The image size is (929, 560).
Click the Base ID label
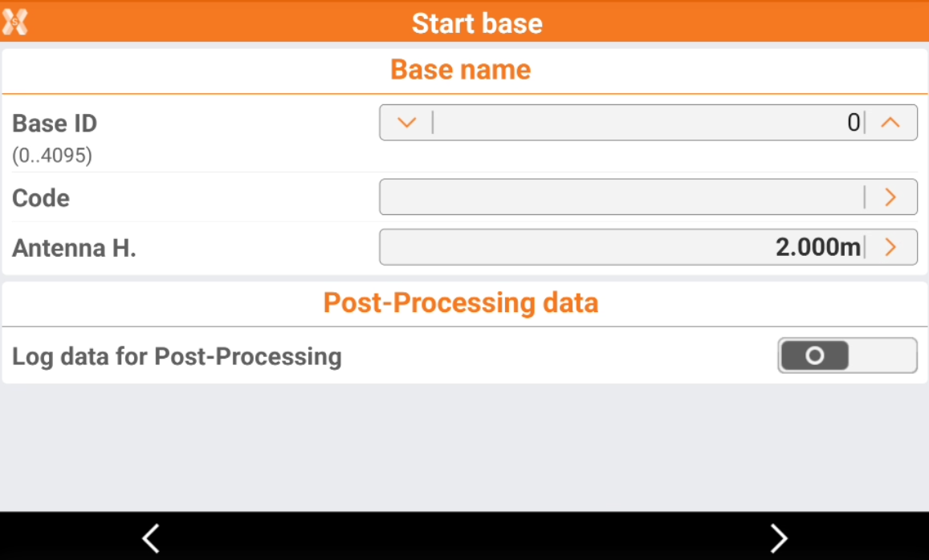[x=55, y=124]
